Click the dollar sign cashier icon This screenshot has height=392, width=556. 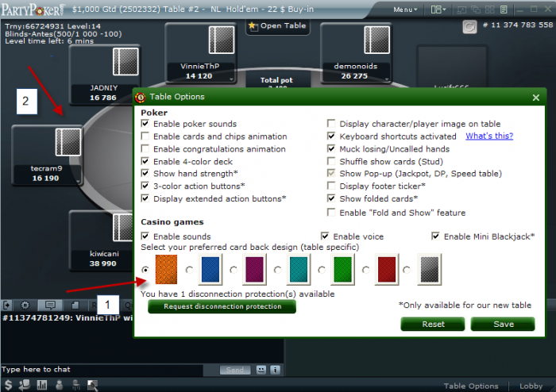click(x=8, y=385)
